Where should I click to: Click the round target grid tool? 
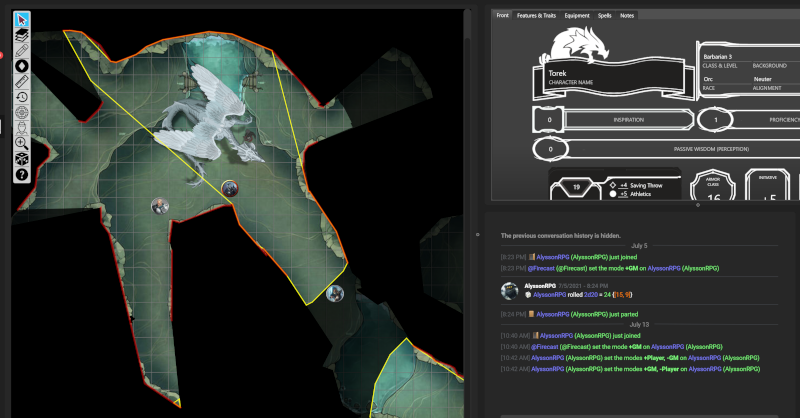[21, 112]
